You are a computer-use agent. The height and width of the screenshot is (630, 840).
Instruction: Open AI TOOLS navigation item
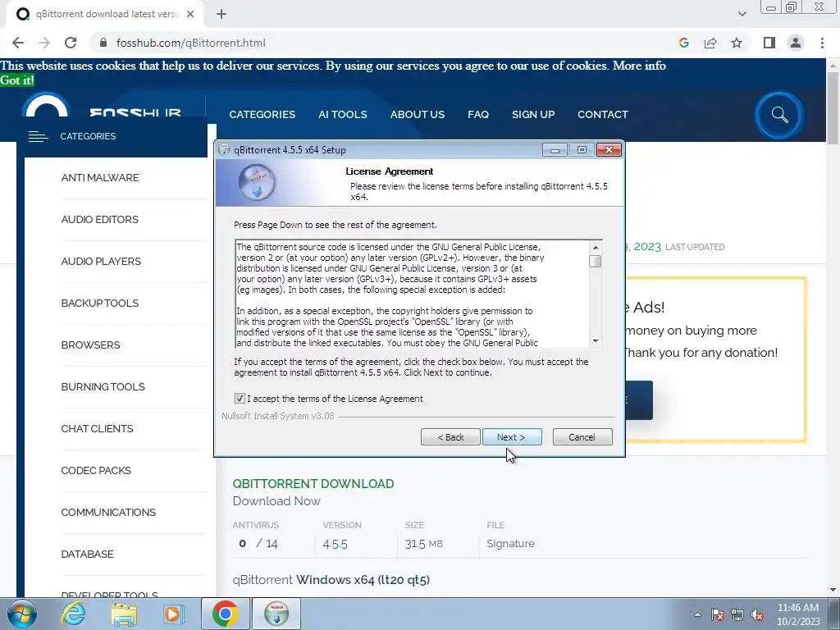click(x=342, y=115)
